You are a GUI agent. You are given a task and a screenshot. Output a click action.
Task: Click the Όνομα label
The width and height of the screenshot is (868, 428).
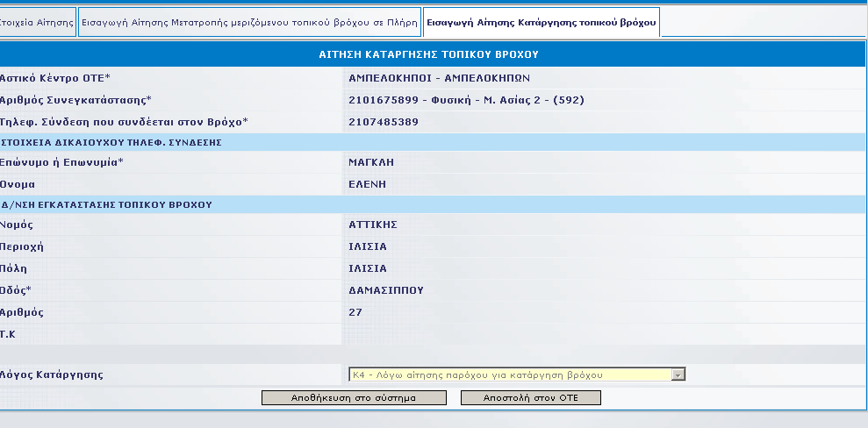click(18, 184)
